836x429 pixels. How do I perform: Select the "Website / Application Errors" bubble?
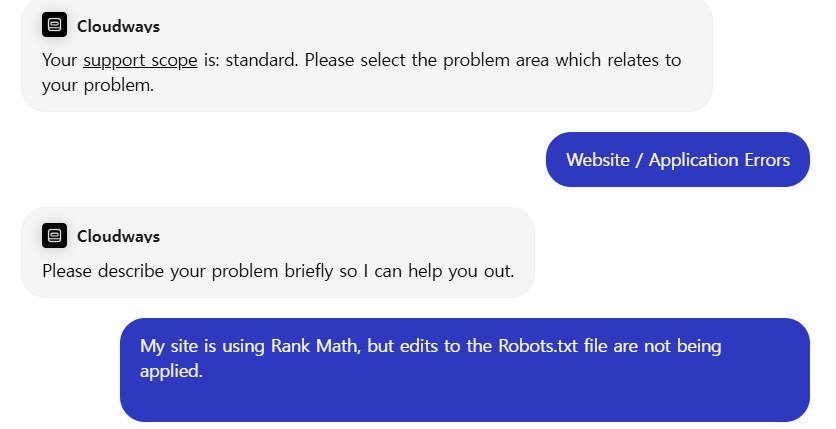677,160
